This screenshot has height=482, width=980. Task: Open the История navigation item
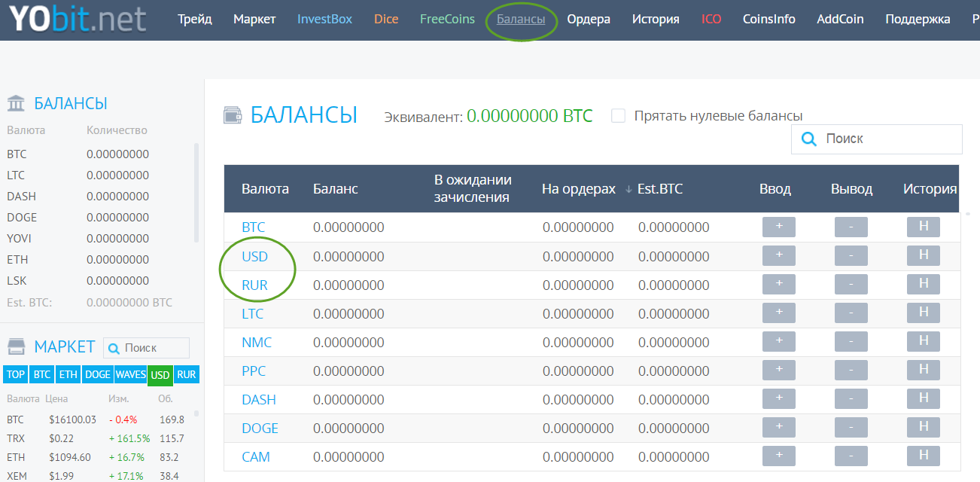(x=656, y=19)
